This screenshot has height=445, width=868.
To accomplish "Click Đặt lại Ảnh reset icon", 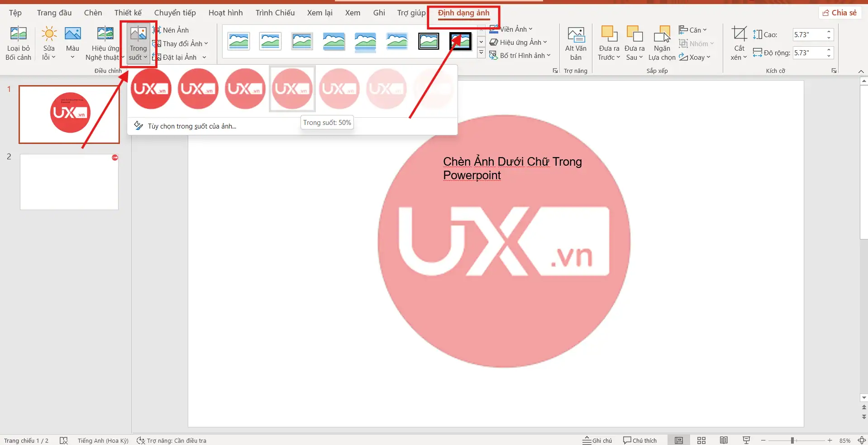I will click(157, 57).
